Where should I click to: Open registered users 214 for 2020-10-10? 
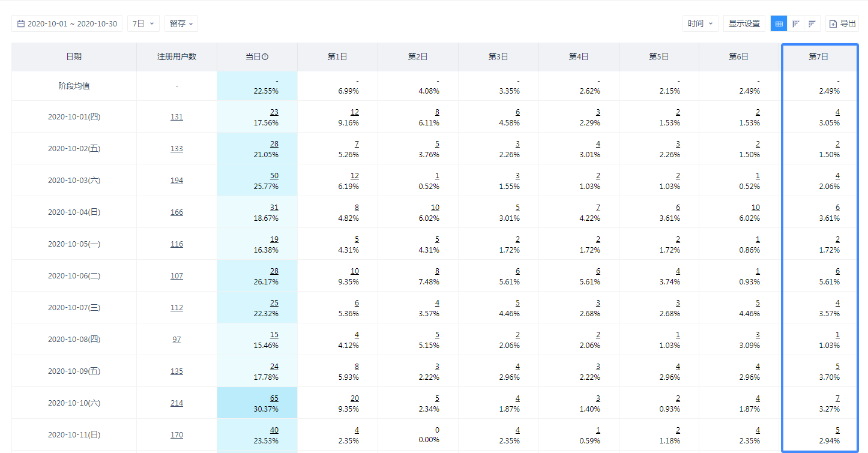176,403
